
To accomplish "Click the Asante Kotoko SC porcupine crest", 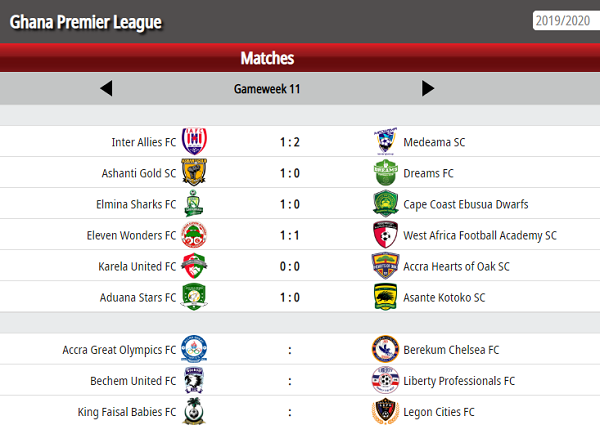I will pos(385,297).
